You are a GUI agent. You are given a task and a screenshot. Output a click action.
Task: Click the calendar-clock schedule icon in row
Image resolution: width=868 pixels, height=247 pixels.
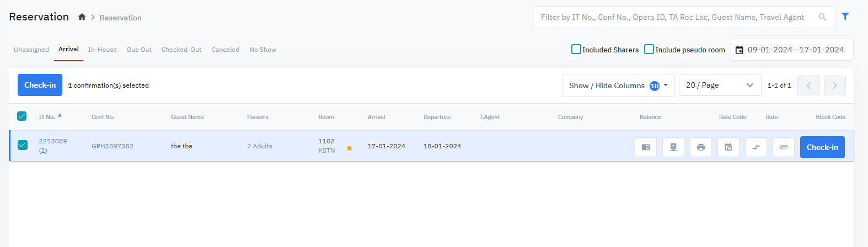[x=728, y=147]
